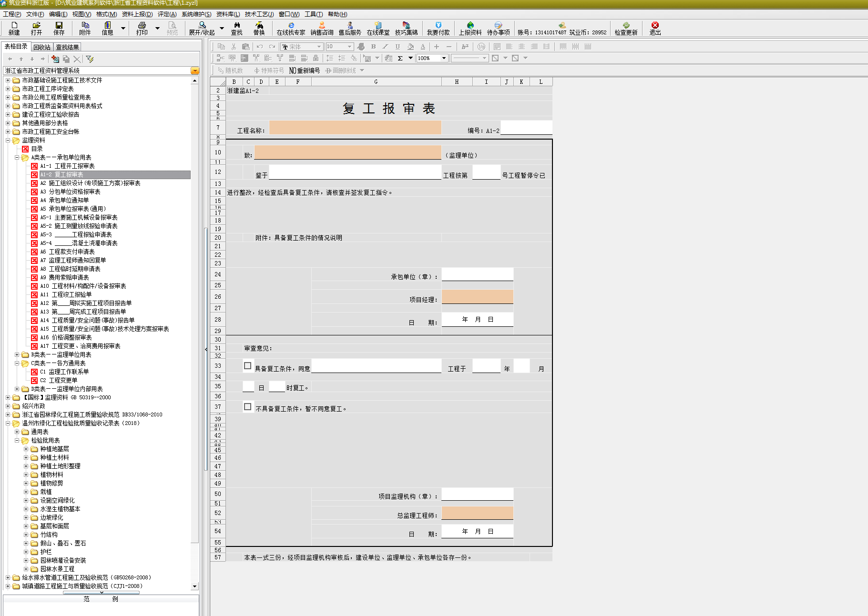Open the 编辑(E) menu

(x=58, y=14)
